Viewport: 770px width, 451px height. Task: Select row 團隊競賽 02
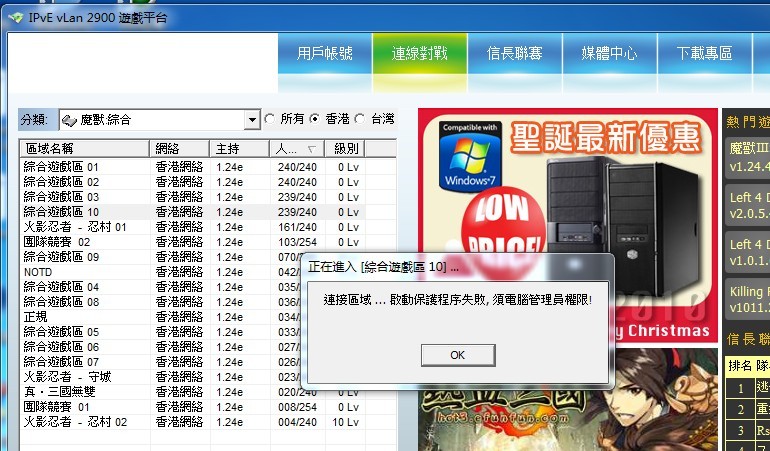pos(192,242)
